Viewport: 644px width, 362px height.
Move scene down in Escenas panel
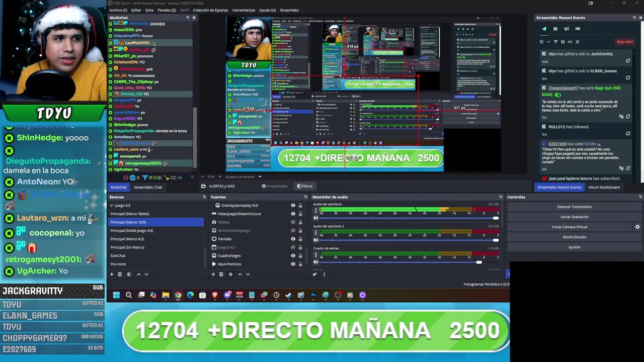146,275
